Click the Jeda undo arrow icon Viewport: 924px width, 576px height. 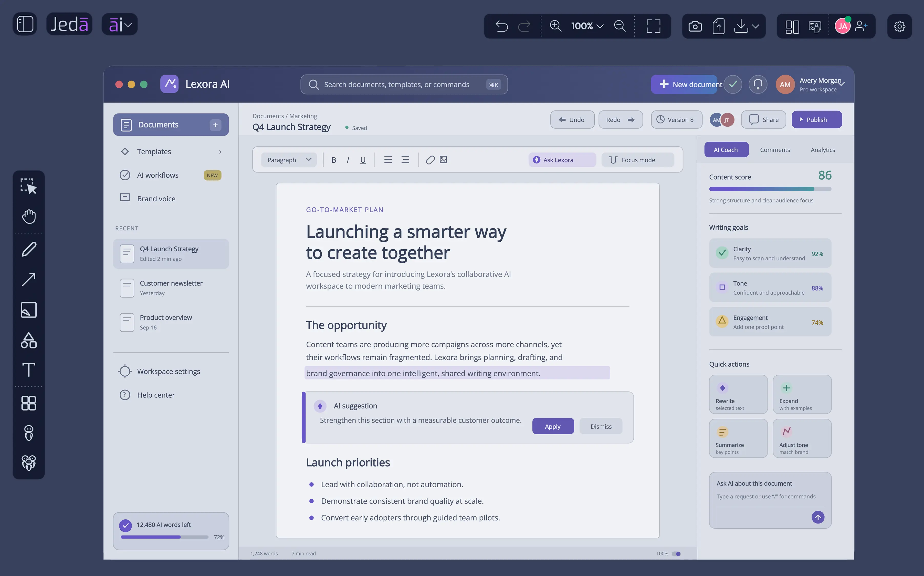(x=501, y=26)
